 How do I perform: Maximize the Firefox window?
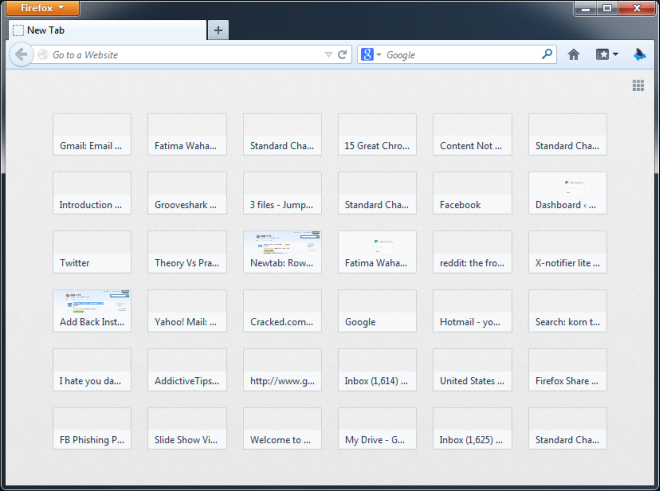607,8
